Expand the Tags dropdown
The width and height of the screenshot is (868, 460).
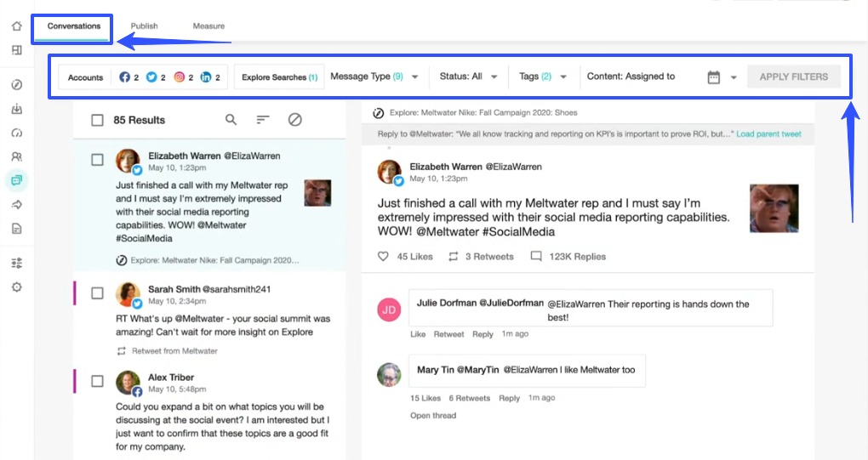[543, 77]
